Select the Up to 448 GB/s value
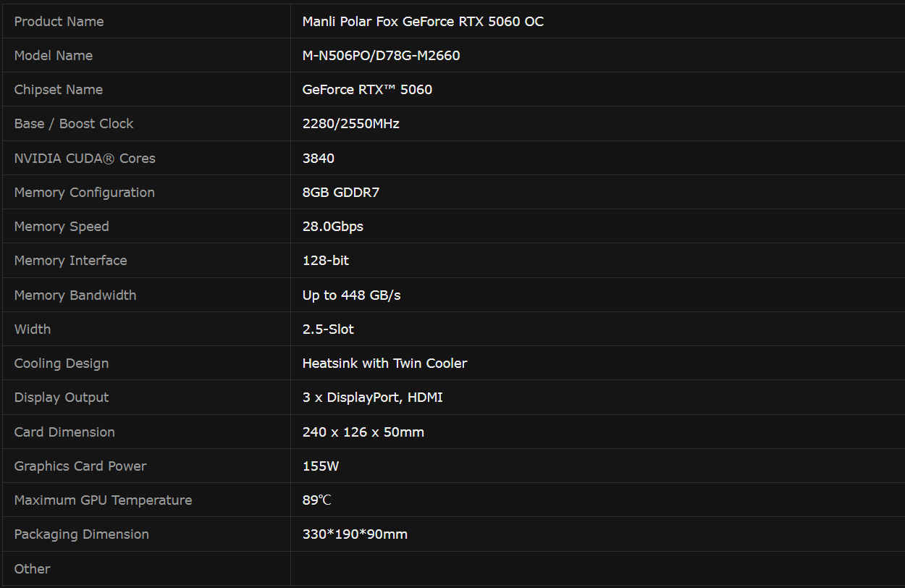 [x=351, y=295]
